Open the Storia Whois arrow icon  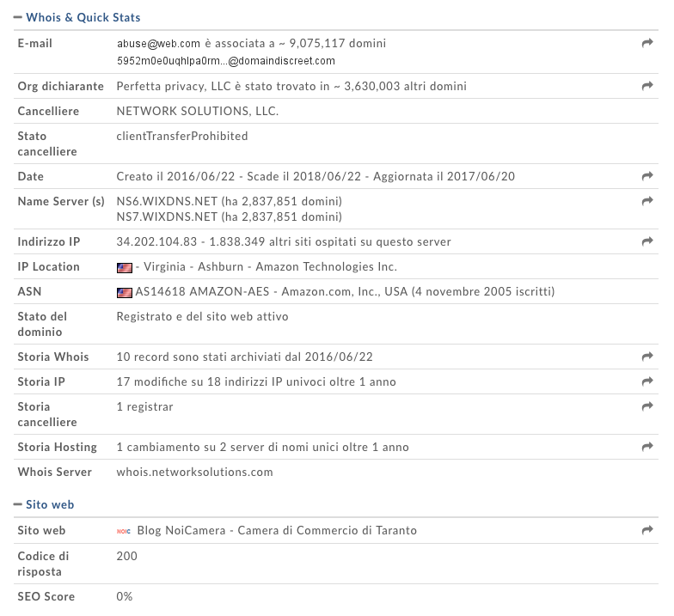pyautogui.click(x=647, y=357)
